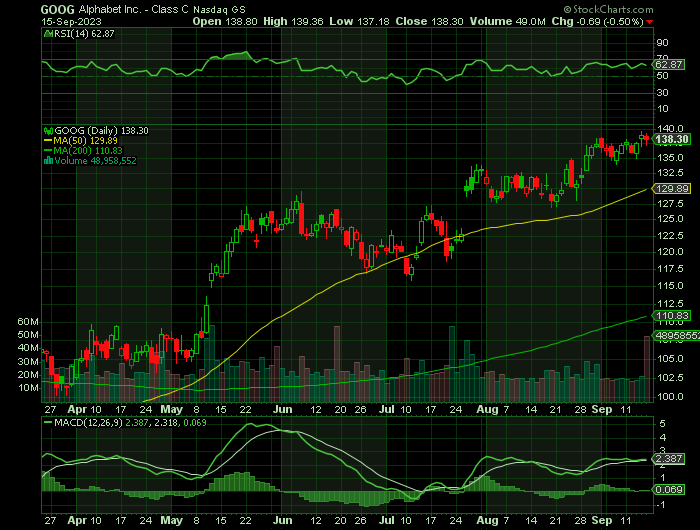Click the yellow MA(50) line swatch in the legend
This screenshot has width=700, height=530.
48,141
